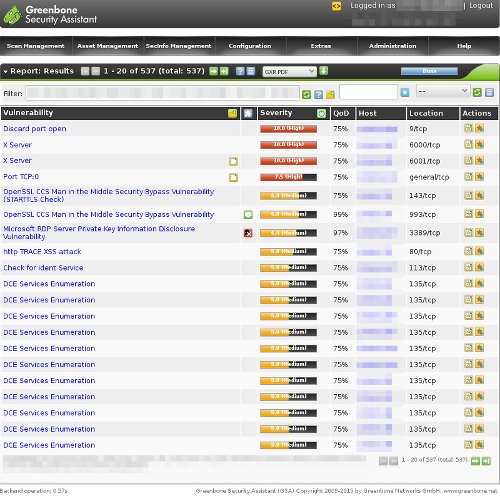Add override for Check for ident Service
500x496 pixels.
(479, 267)
